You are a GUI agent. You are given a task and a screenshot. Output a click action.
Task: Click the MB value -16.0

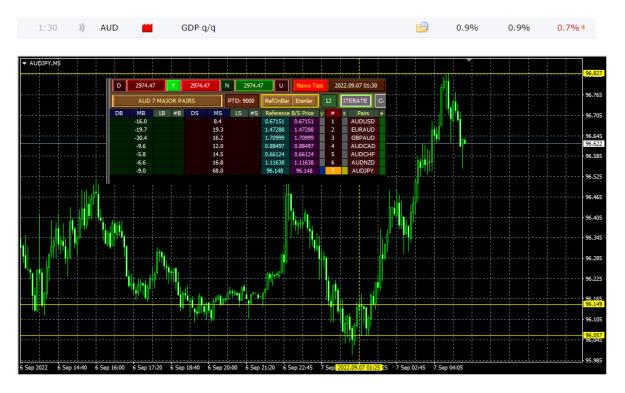(141, 122)
